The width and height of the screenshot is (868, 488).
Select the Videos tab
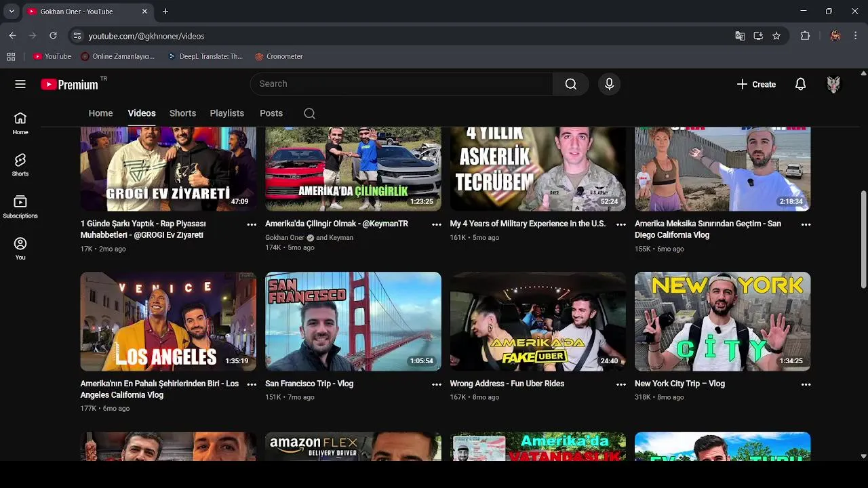pos(142,113)
